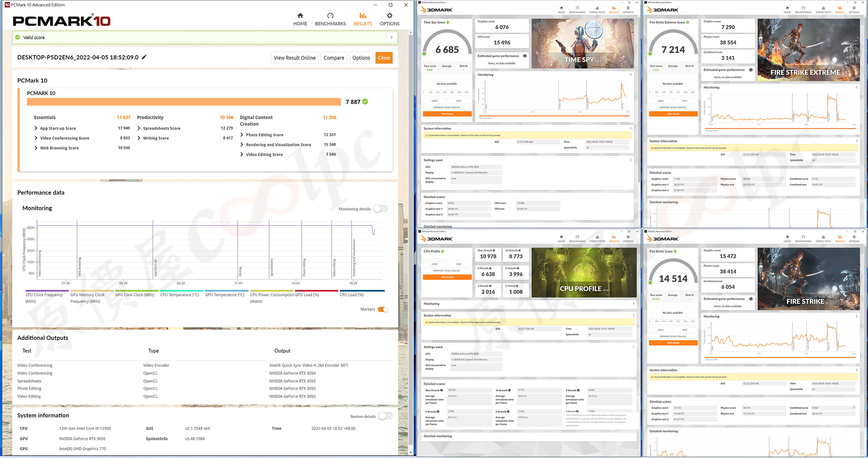The image size is (868, 458).
Task: Expand Spreadsheets Score row
Action: click(139, 128)
